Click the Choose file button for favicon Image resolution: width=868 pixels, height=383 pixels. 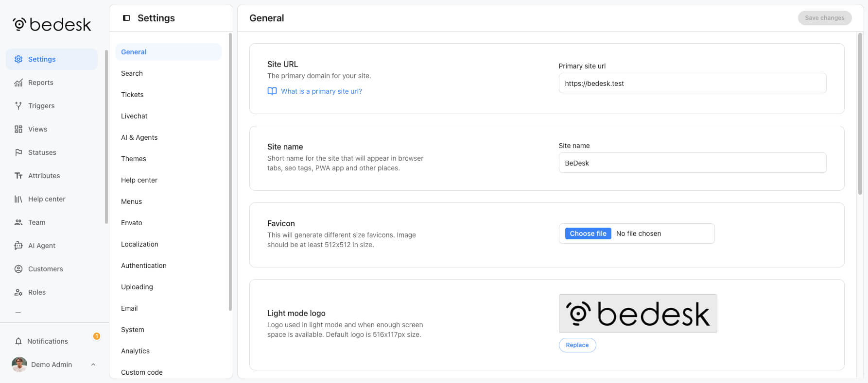point(588,233)
